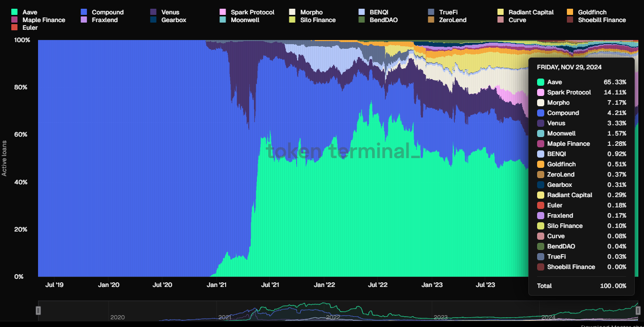Jump to 2023 on the range navigator
Viewport: 644px width, 327px height.
(440, 317)
